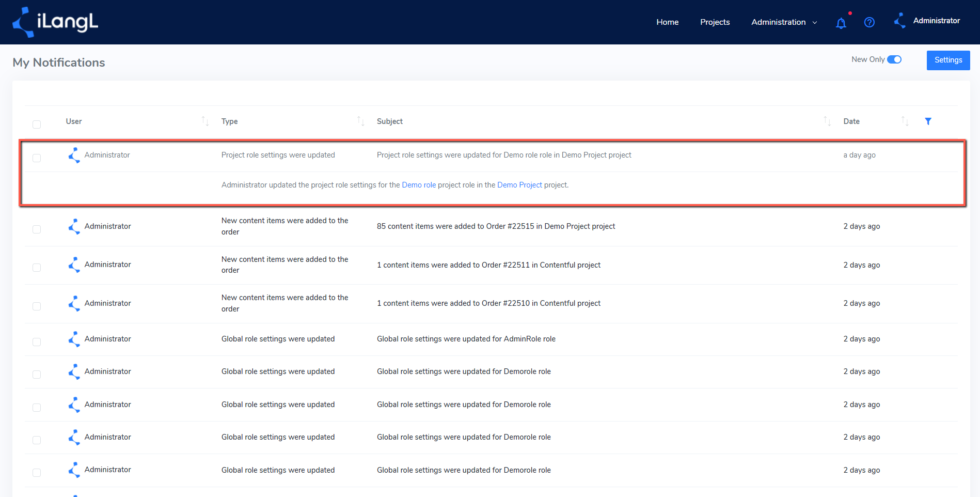Click the My Notifications heading

coord(59,63)
